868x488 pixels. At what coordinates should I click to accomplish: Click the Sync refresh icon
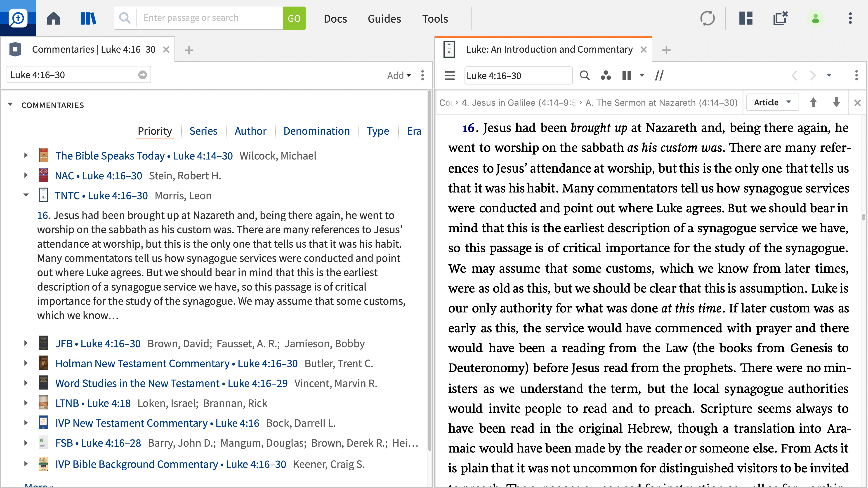point(707,18)
